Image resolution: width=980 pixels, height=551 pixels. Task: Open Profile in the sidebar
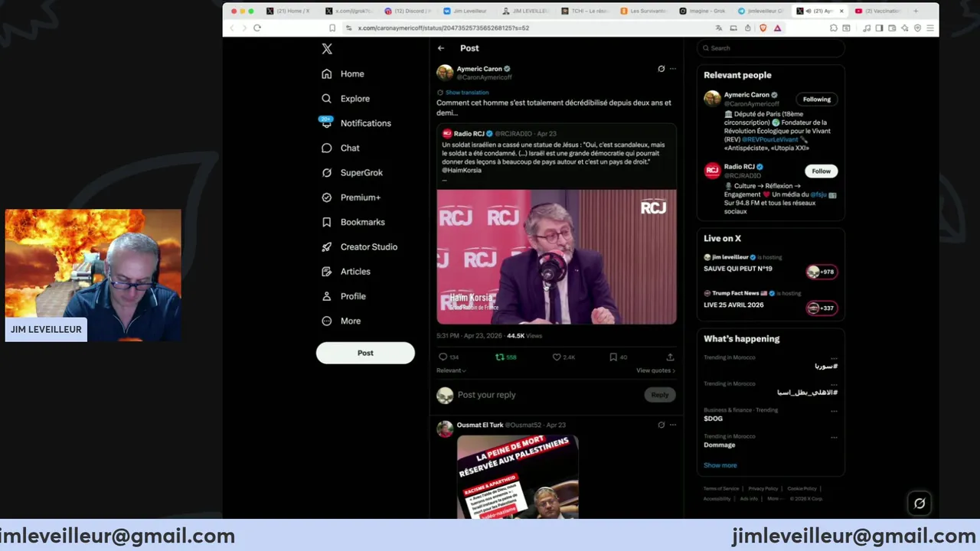[344, 296]
